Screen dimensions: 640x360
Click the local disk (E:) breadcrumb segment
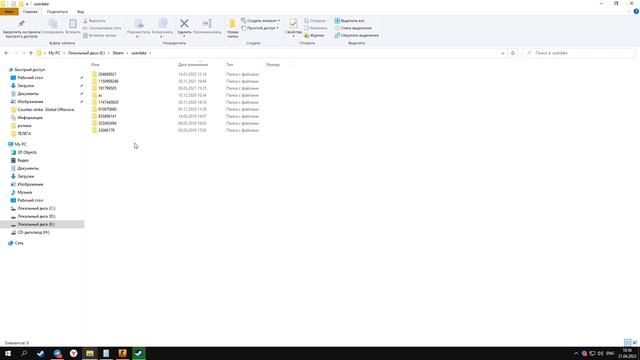pos(86,53)
